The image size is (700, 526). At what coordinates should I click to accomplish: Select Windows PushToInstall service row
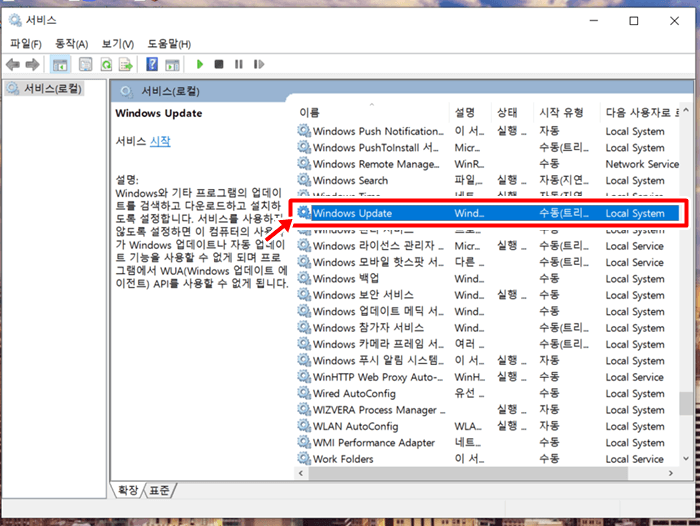coord(488,148)
